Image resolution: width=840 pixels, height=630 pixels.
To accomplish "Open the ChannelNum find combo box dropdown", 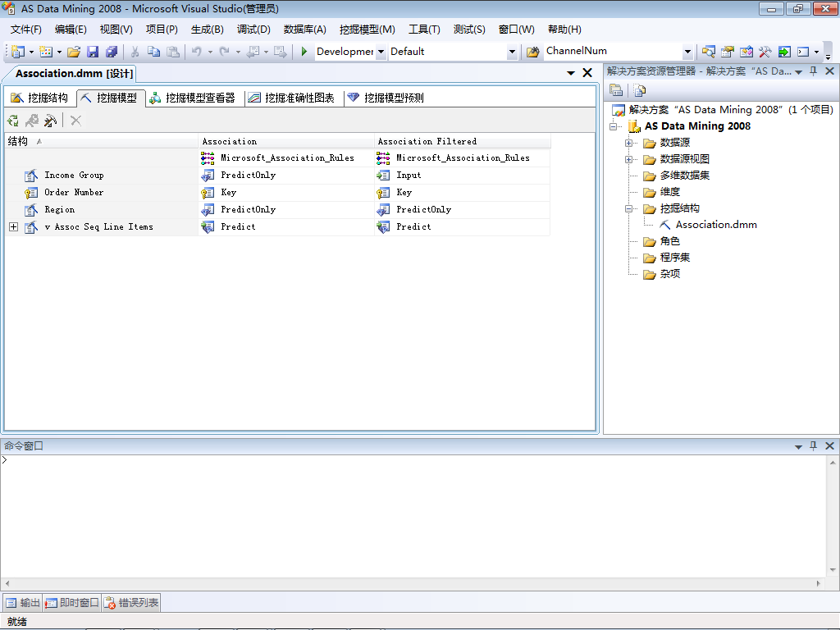I will click(688, 52).
